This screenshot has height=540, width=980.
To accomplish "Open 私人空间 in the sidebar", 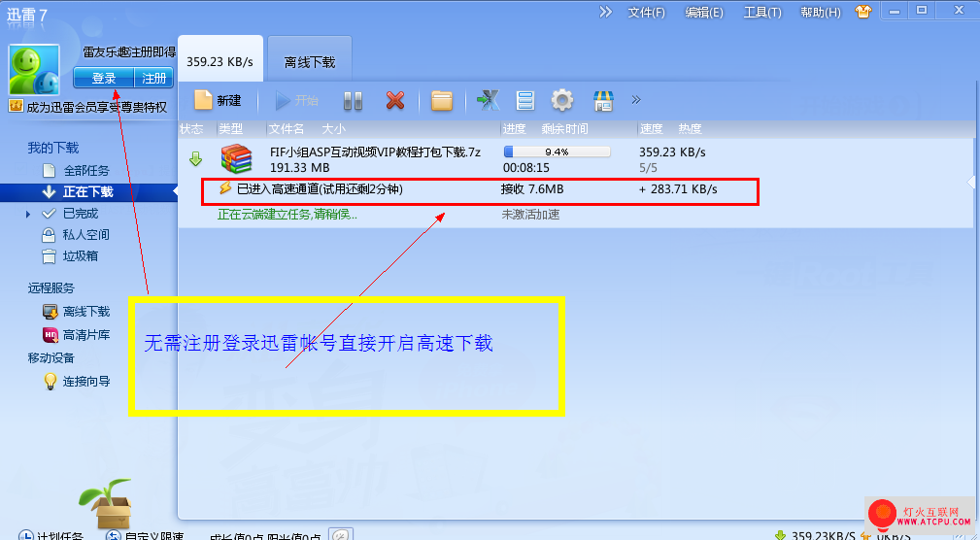I will pyautogui.click(x=86, y=235).
